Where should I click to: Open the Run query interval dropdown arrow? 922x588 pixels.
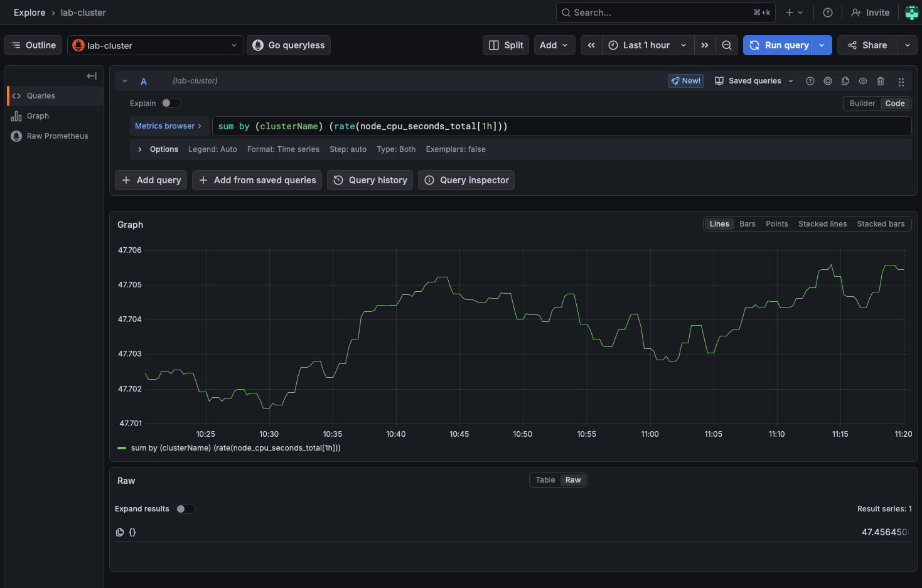pos(822,45)
